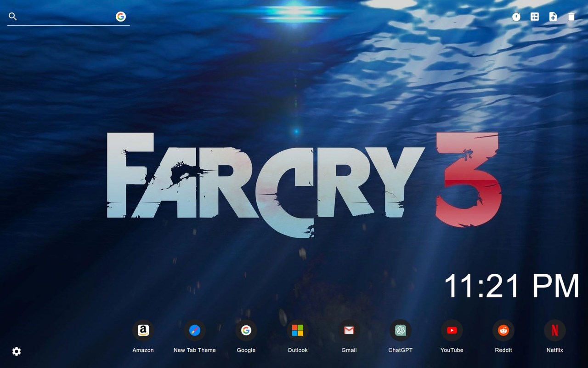Open the Outlook shortcut icon
588x368 pixels.
click(x=298, y=330)
